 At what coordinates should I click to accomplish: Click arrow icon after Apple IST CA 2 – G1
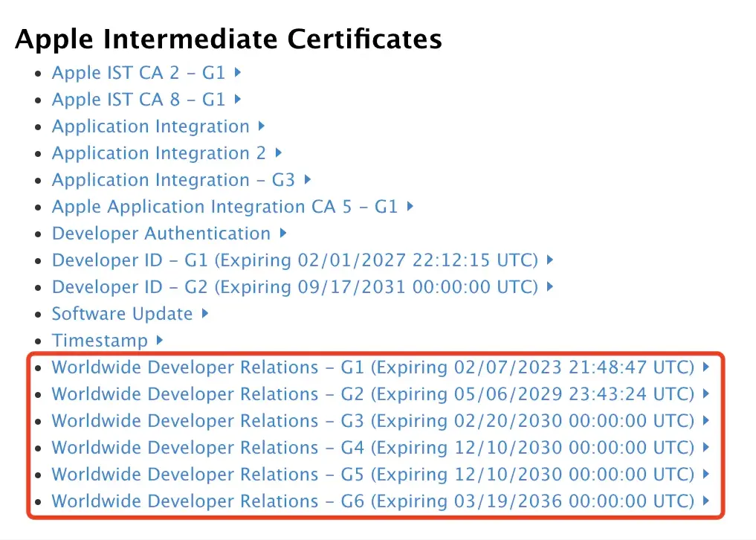[x=237, y=72]
